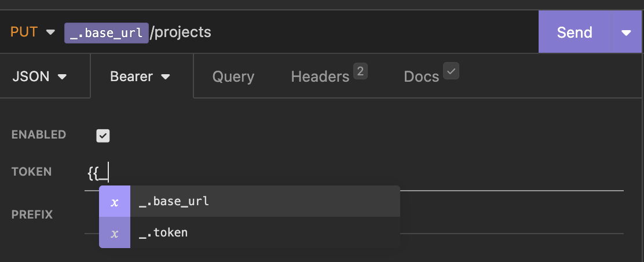
Task: Open the PUT method dropdown
Action: click(32, 32)
